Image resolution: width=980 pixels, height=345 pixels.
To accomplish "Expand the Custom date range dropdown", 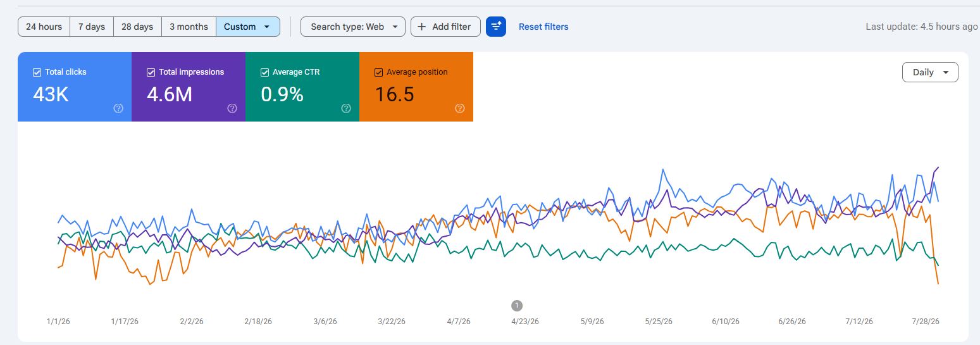I will click(248, 27).
